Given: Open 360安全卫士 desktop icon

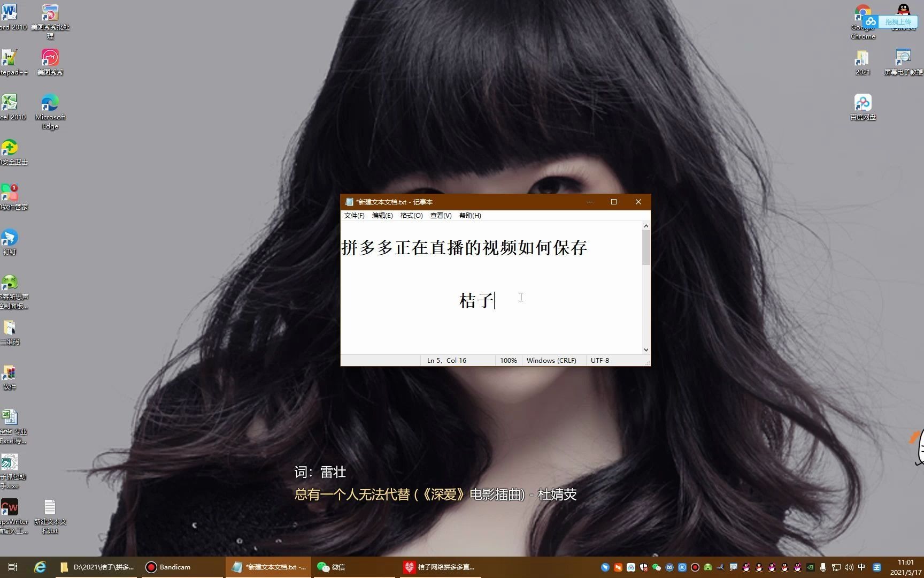Looking at the screenshot, I should click(11, 152).
